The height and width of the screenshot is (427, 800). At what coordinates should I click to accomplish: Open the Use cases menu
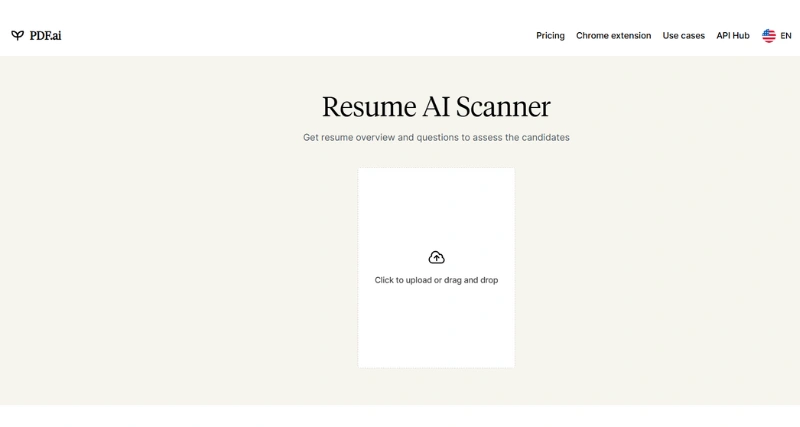[683, 35]
